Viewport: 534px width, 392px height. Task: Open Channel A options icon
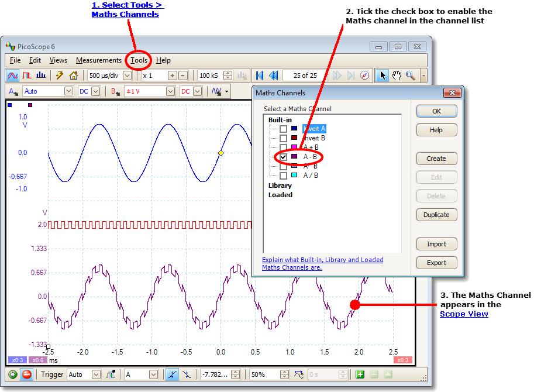13,91
